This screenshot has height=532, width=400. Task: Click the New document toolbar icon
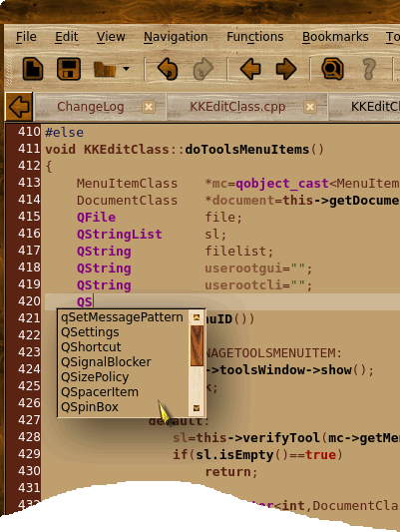click(x=33, y=69)
